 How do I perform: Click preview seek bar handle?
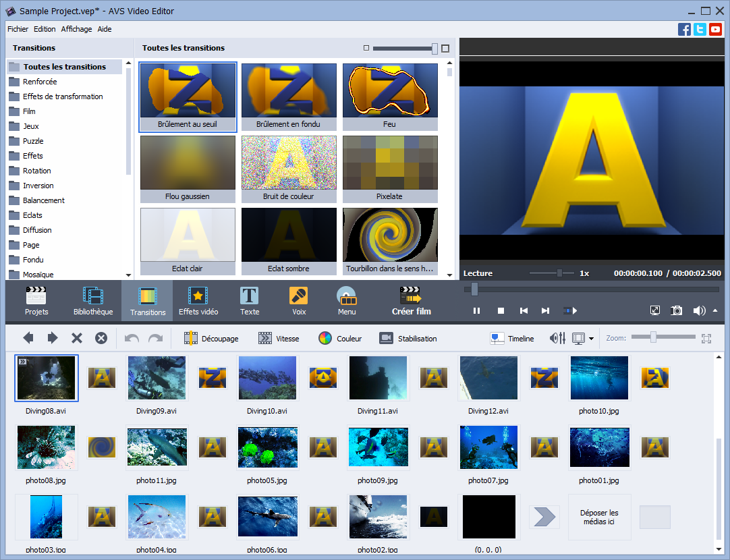point(474,289)
